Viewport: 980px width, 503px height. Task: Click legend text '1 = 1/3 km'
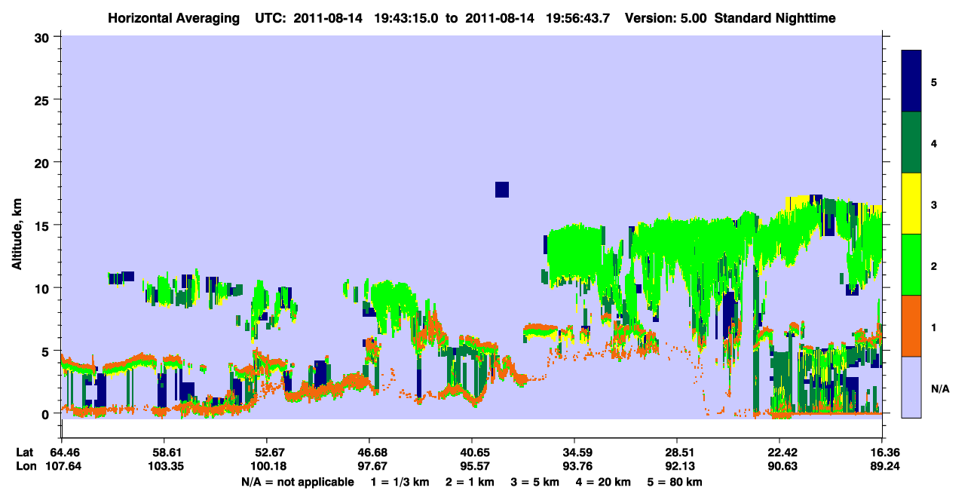click(400, 481)
